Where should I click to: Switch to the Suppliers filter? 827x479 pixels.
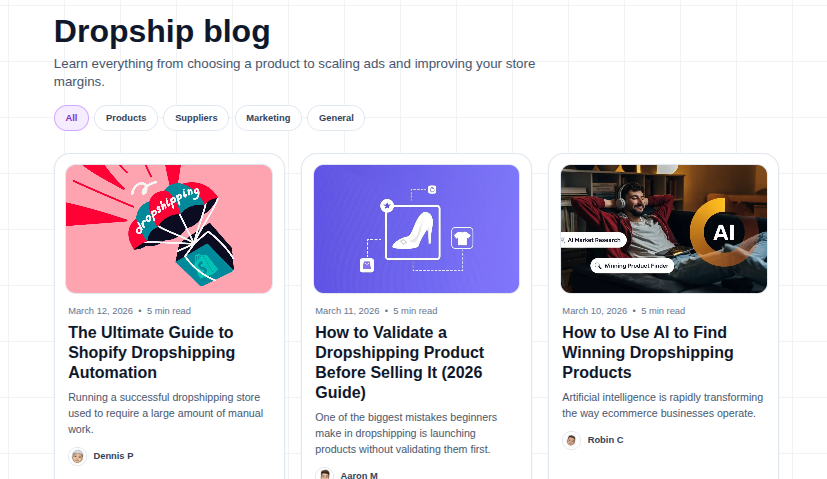[x=196, y=118]
